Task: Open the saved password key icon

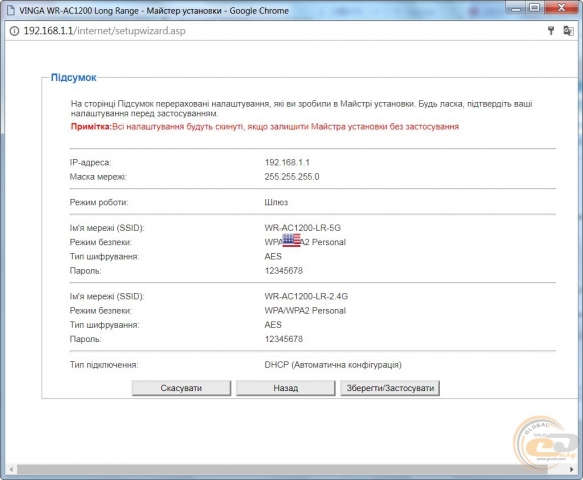Action: point(551,31)
